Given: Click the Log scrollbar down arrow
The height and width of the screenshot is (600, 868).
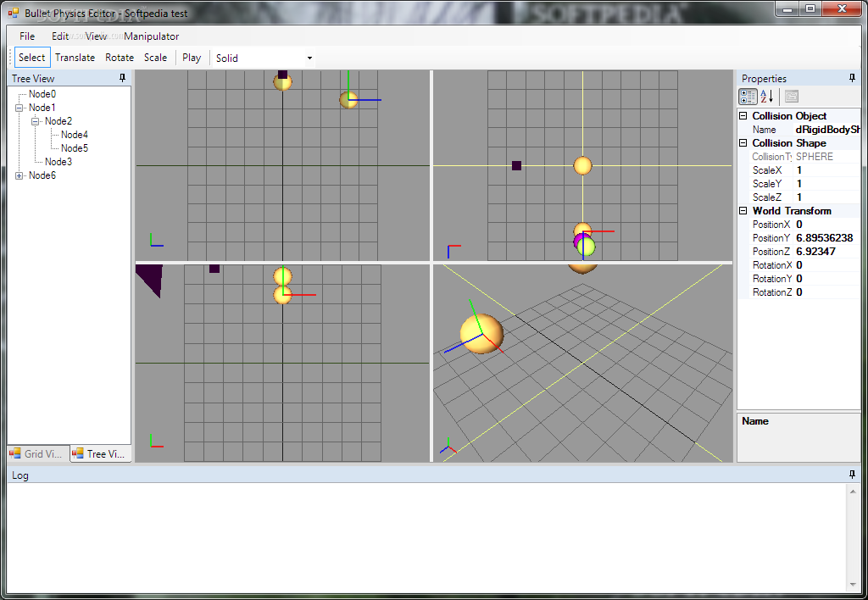Looking at the screenshot, I should pyautogui.click(x=853, y=585).
